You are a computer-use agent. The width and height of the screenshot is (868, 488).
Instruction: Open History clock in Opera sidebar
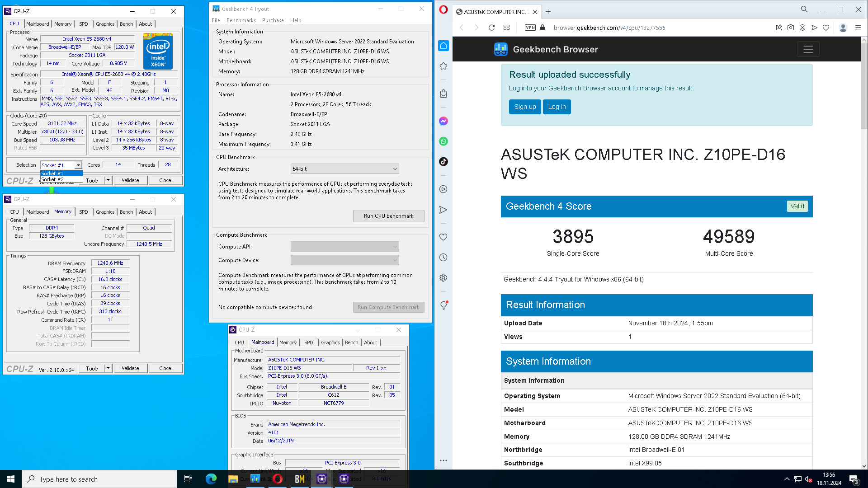click(443, 258)
